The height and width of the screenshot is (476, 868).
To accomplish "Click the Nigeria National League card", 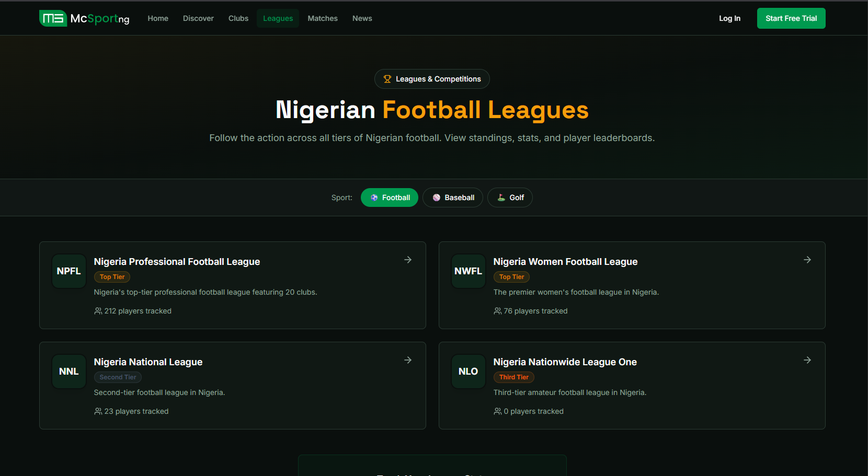I will tap(232, 386).
